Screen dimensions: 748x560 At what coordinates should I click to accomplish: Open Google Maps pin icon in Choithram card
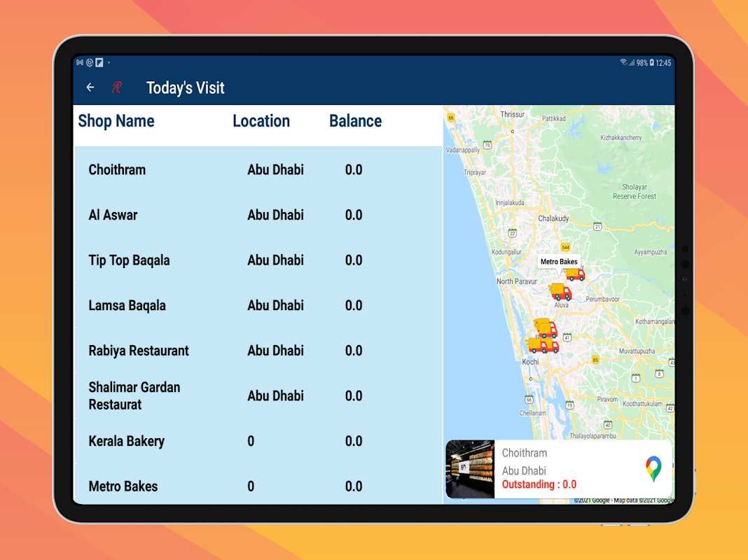[x=653, y=468]
